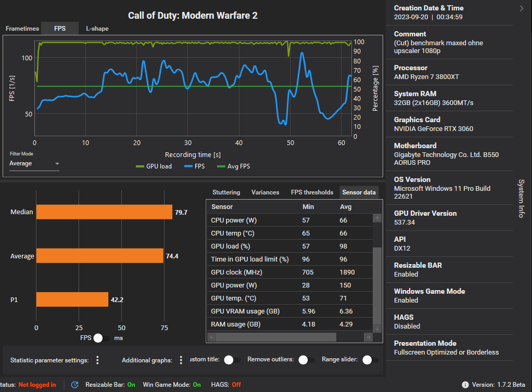The height and width of the screenshot is (392, 532).
Task: Click Version 1.7.2 Beta text
Action: [498, 385]
